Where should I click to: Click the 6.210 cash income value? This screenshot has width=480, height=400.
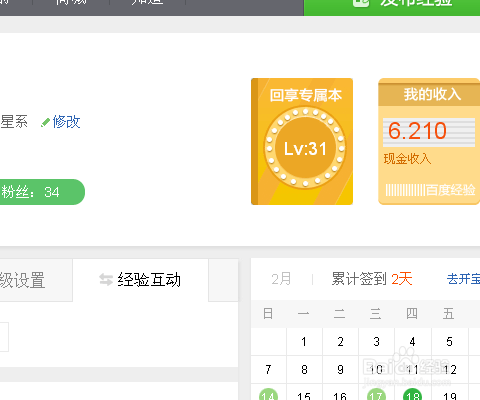tap(417, 131)
